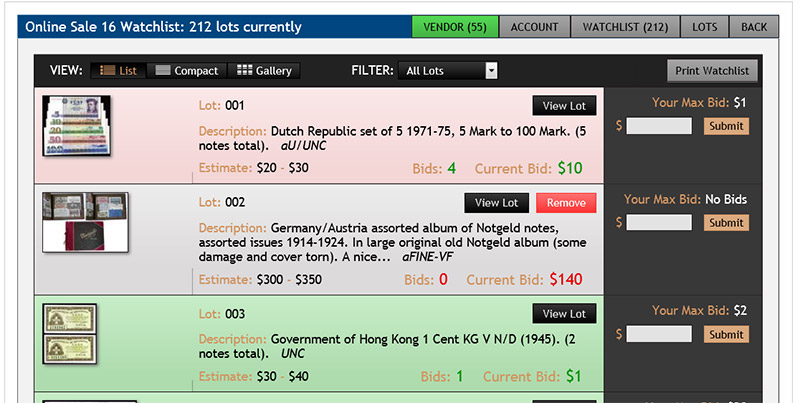Open the All Lots filter dropdown
Viewport: 800px width, 403px height.
[x=447, y=71]
